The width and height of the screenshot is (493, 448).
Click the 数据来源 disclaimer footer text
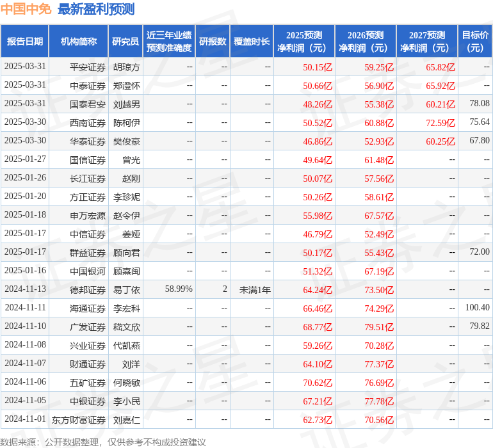click(103, 442)
